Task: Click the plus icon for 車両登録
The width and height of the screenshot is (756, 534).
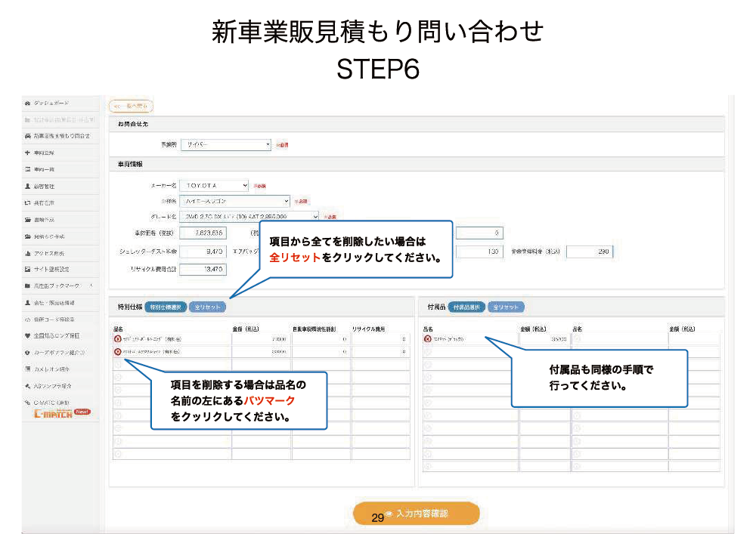Action: click(x=27, y=153)
